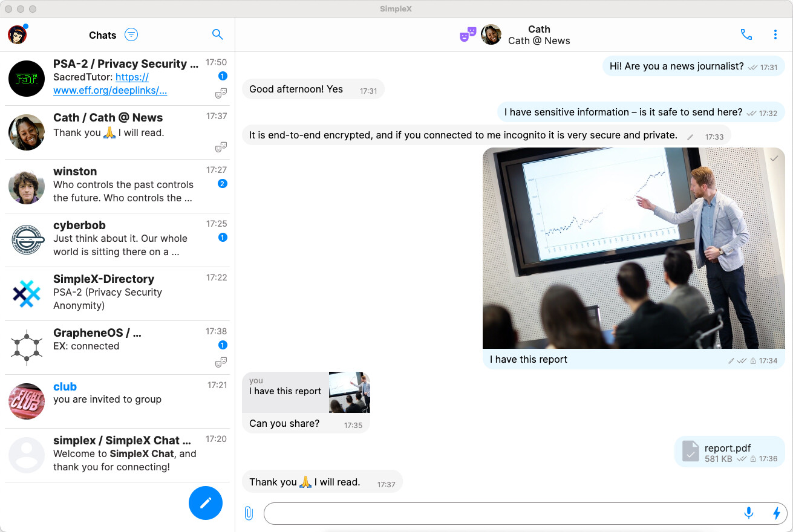793x532 pixels.
Task: Click the report.pdf file icon
Action: click(691, 452)
